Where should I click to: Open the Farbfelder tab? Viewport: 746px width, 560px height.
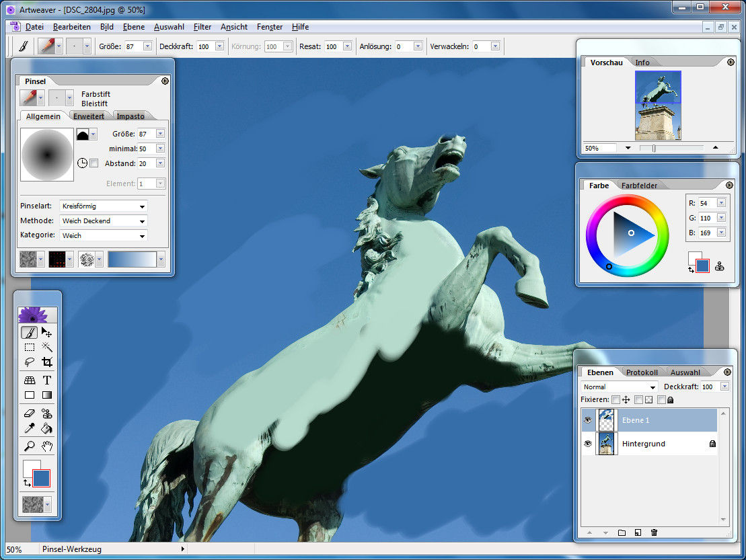tap(639, 186)
